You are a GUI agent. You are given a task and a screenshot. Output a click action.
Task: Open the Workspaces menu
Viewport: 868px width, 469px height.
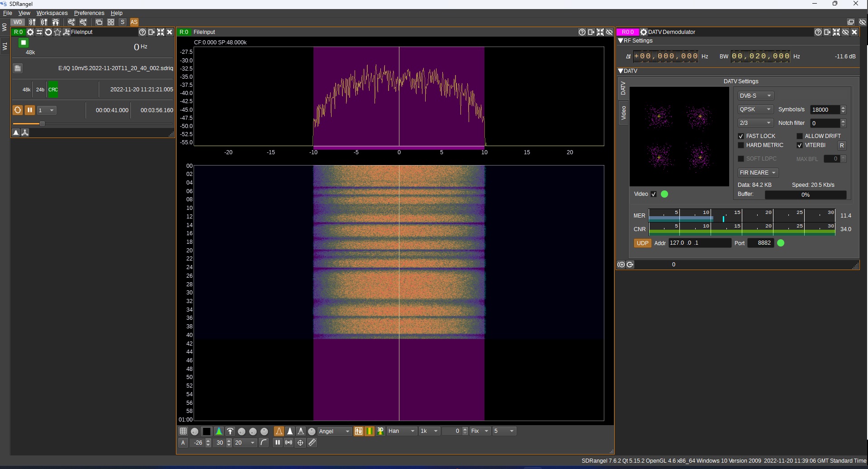52,13
